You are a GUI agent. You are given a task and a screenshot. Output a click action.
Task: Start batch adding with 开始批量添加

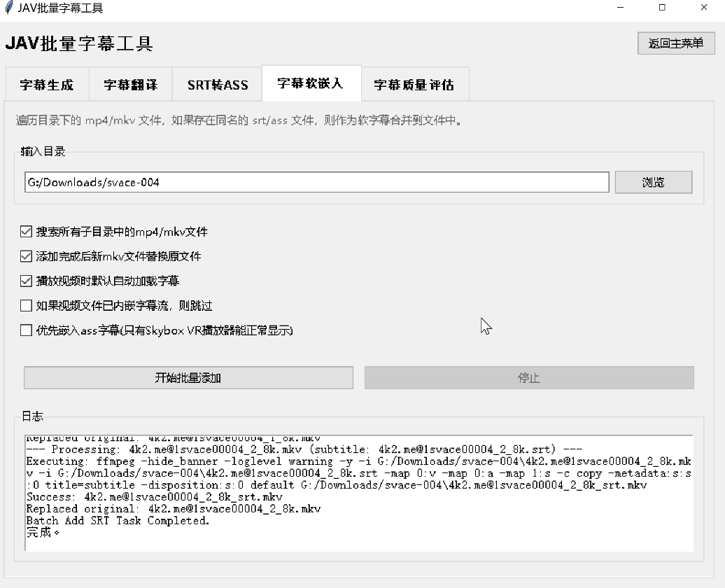click(x=189, y=378)
